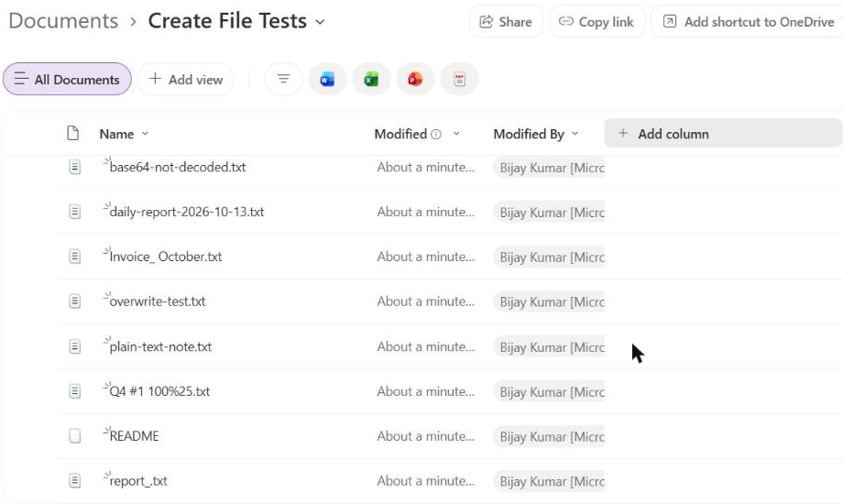Click Bijay Kumar in daily-report row

pos(549,213)
